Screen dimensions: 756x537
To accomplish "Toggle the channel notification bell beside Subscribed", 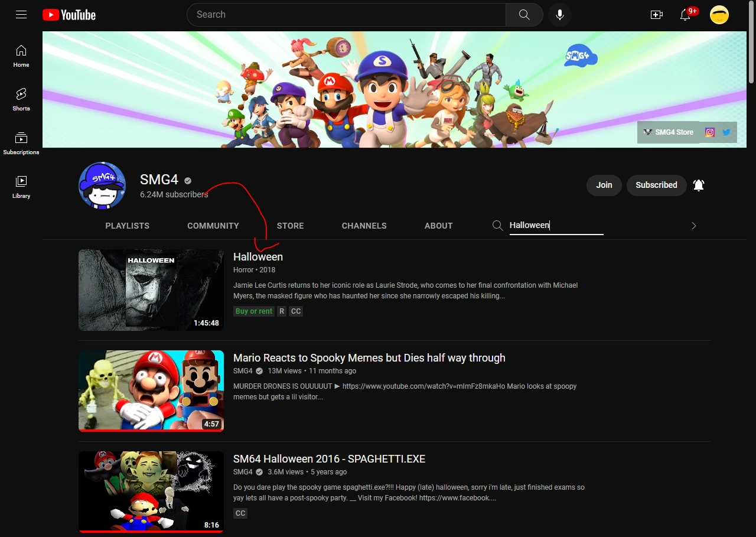I will pyautogui.click(x=699, y=185).
